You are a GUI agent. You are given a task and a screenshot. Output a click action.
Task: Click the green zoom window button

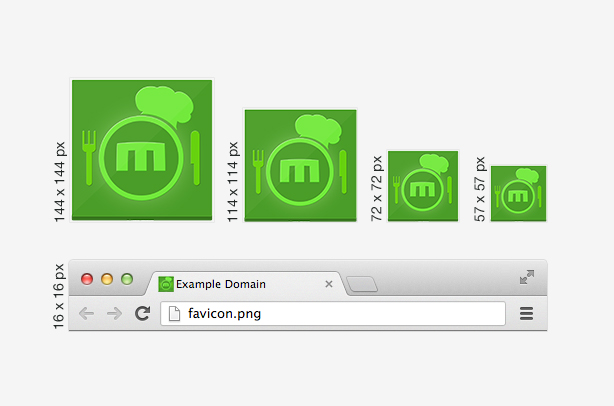pyautogui.click(x=127, y=279)
